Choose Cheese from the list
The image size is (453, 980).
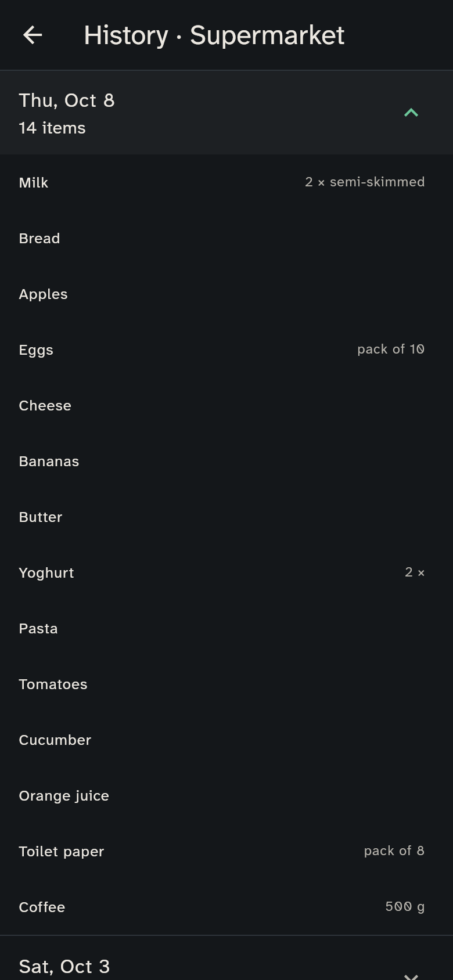pyautogui.click(x=227, y=405)
